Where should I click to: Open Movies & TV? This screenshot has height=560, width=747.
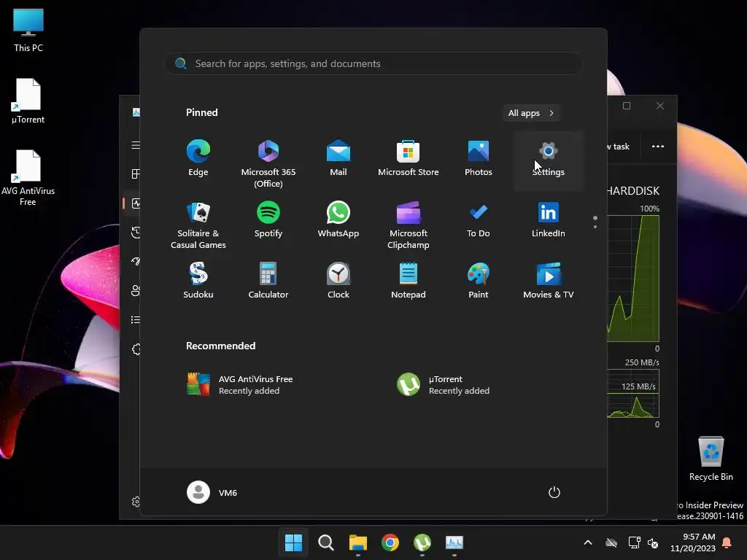tap(549, 281)
